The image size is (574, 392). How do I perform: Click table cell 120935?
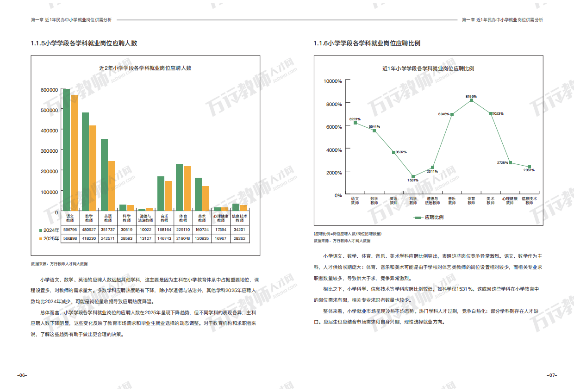coord(202,239)
